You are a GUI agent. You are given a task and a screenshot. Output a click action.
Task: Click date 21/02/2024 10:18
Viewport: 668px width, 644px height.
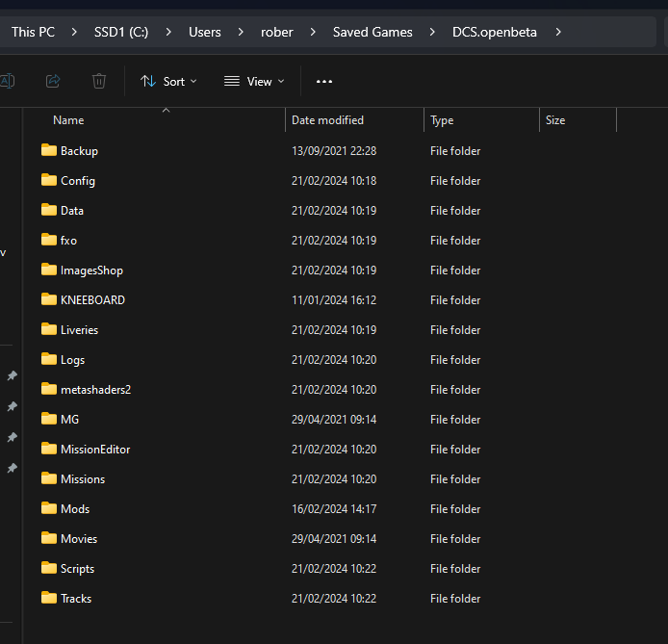(x=334, y=181)
